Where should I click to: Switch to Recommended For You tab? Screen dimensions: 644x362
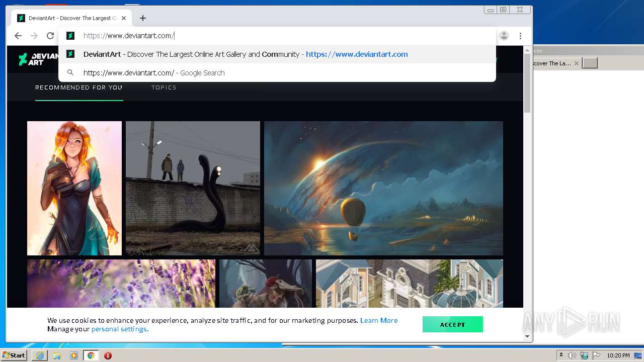79,87
